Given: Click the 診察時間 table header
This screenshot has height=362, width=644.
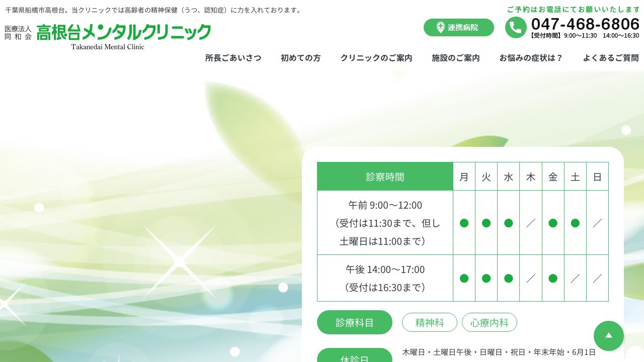Looking at the screenshot, I should (x=385, y=176).
